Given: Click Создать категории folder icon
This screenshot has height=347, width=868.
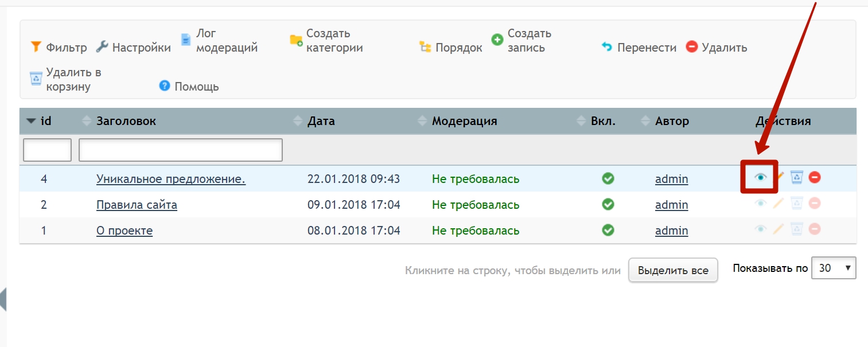Looking at the screenshot, I should click(x=296, y=40).
